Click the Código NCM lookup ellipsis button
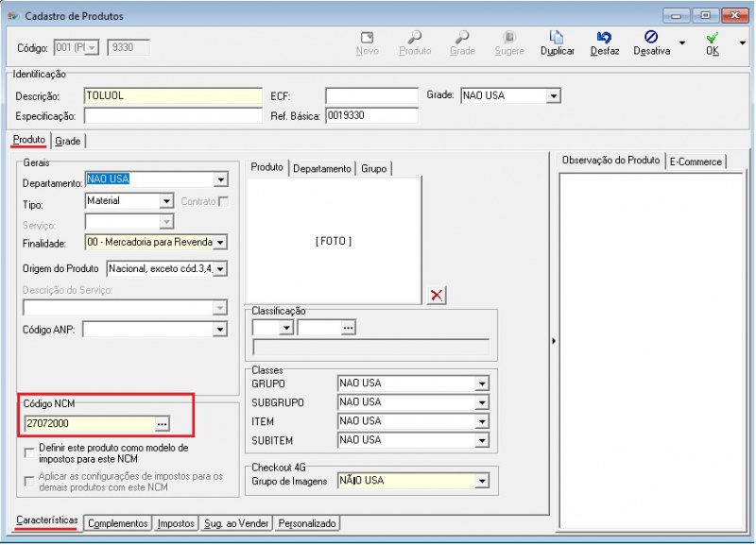Image resolution: width=756 pixels, height=545 pixels. [162, 423]
